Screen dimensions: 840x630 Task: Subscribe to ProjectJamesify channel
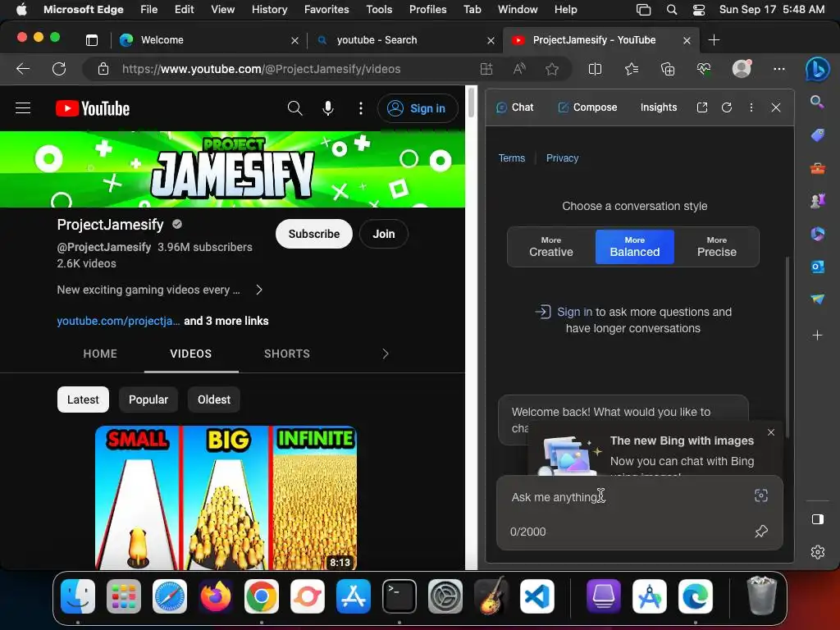314,234
